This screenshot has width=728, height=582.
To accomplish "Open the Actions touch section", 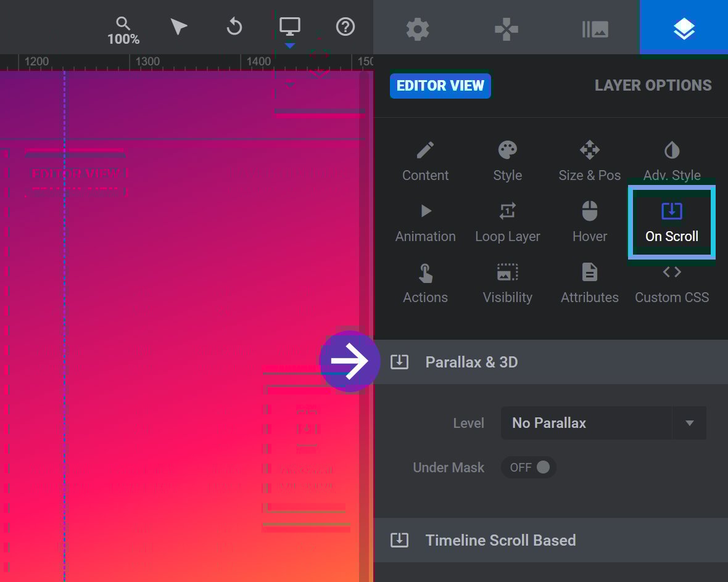I will (x=425, y=284).
